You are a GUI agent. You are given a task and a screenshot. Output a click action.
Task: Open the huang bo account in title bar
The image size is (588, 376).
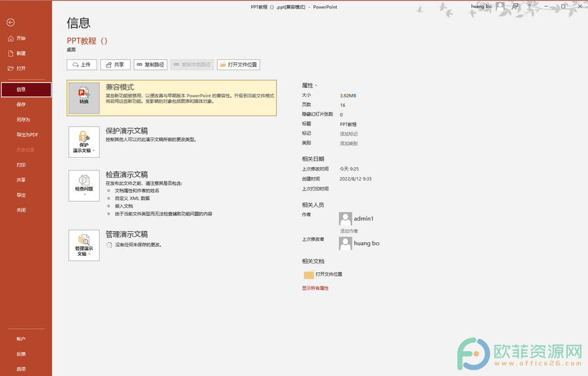pos(487,7)
